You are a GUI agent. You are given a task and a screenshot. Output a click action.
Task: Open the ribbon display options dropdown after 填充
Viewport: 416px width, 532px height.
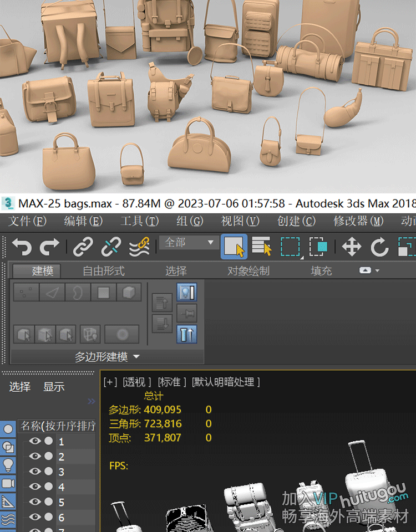coord(370,270)
